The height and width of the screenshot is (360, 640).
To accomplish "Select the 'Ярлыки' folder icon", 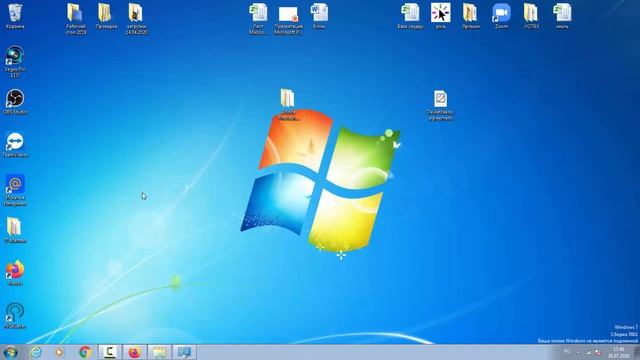I will pos(471,16).
